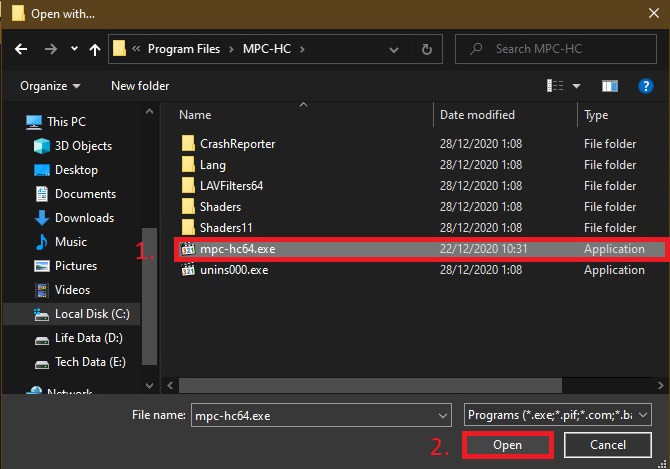This screenshot has width=670, height=469.
Task: Go back with the left arrow
Action: click(x=21, y=49)
